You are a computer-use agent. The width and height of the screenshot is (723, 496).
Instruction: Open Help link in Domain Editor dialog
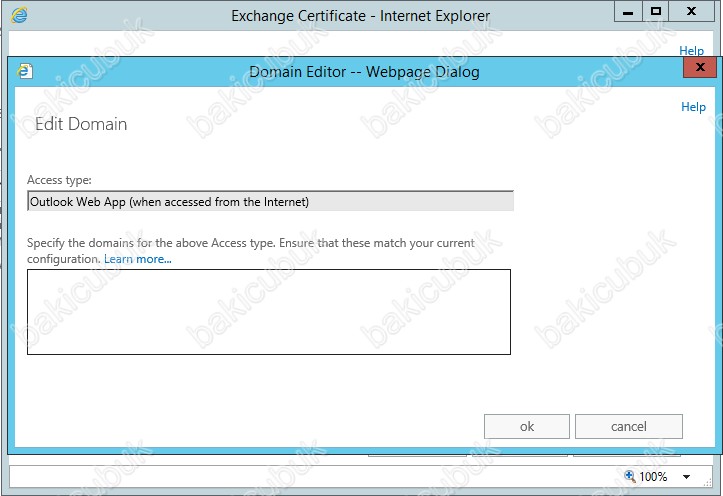click(x=693, y=106)
